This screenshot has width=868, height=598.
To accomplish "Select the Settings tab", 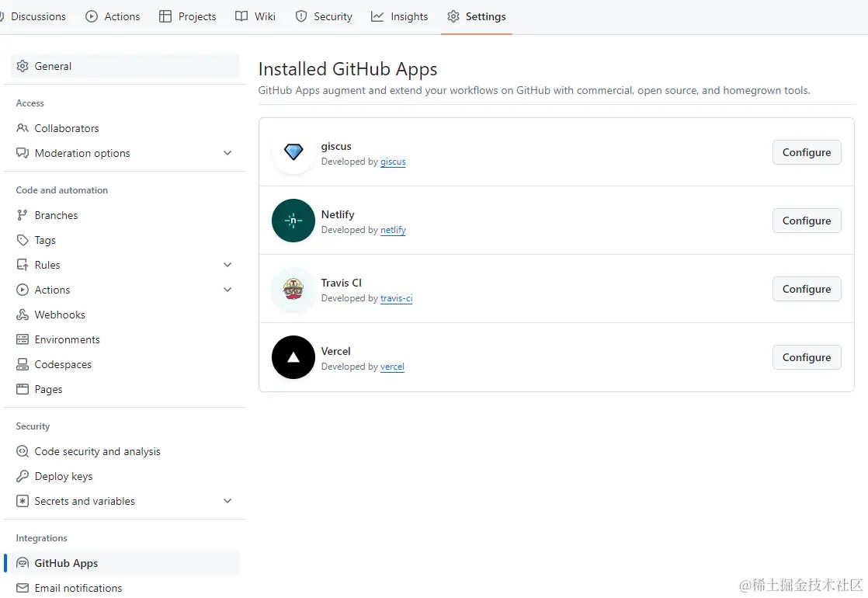I will (477, 16).
